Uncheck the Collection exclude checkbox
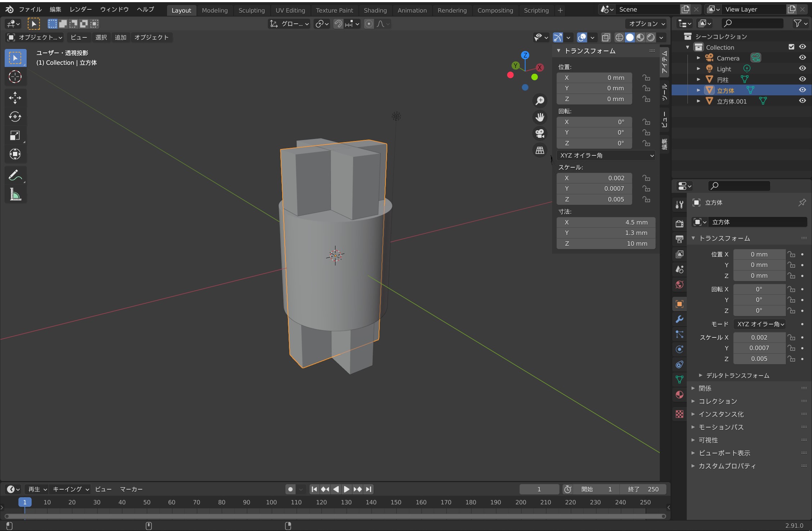The image size is (812, 531). tap(791, 47)
